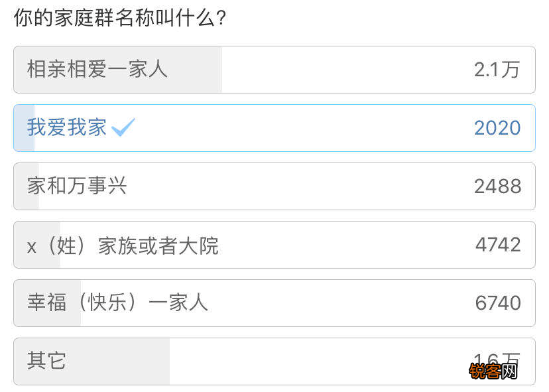Click the 6740 vote count label
Image resolution: width=549 pixels, height=392 pixels.
(497, 303)
